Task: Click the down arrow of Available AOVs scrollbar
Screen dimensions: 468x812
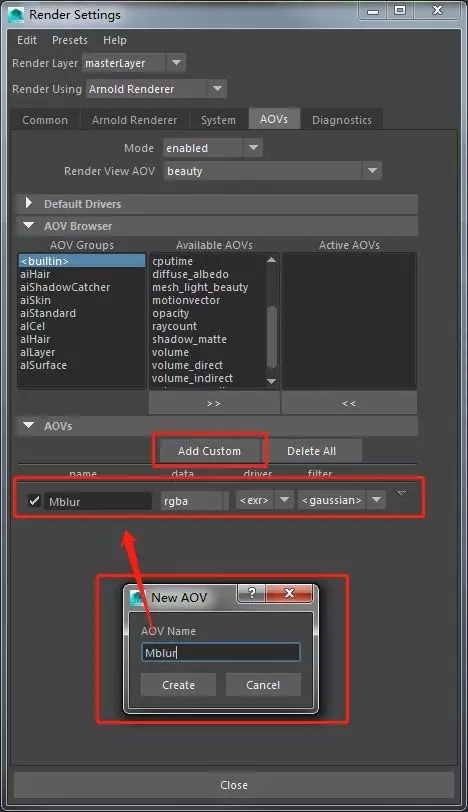Action: tap(272, 381)
